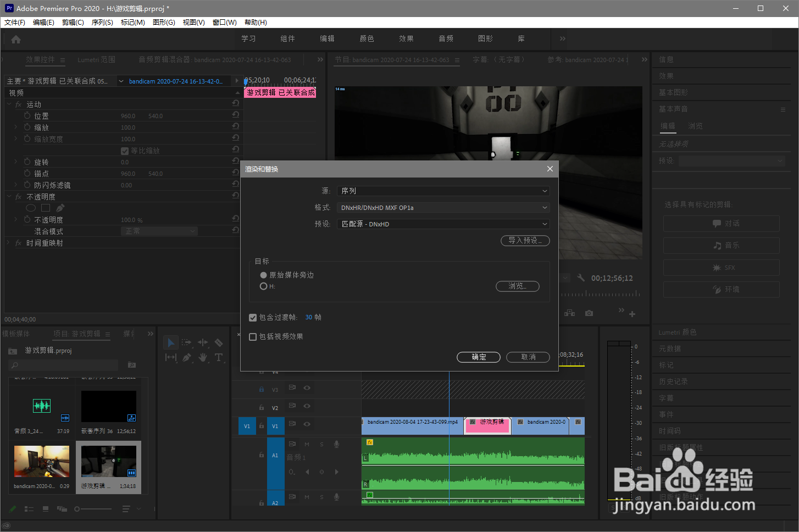Select the H: destination radio option
The width and height of the screenshot is (799, 532).
263,286
